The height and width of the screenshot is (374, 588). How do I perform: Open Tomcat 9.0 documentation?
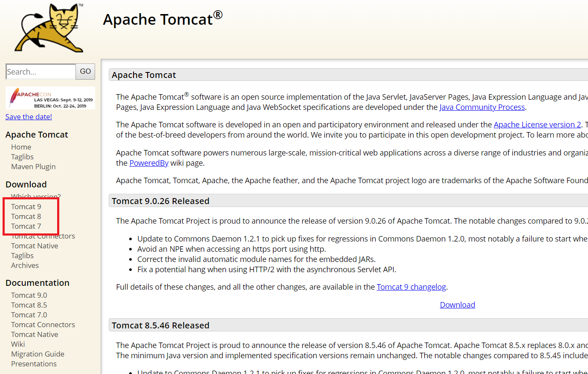coord(29,295)
